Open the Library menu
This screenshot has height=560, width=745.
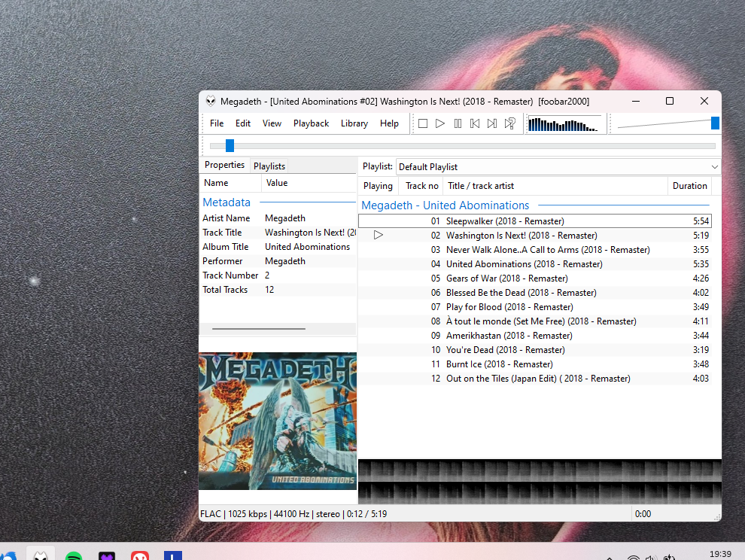point(354,123)
